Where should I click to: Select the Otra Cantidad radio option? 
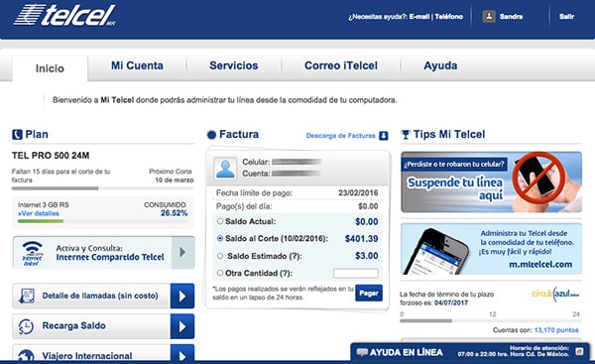(220, 273)
